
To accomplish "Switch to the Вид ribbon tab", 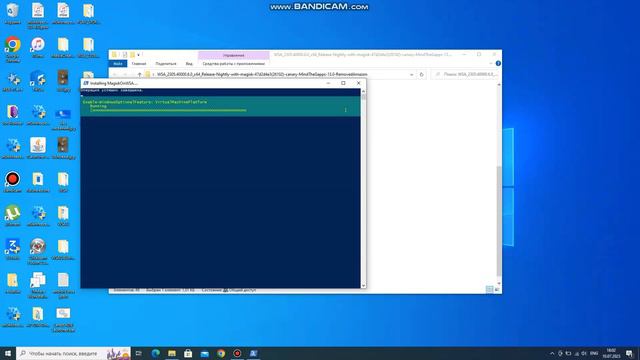I will [x=189, y=64].
